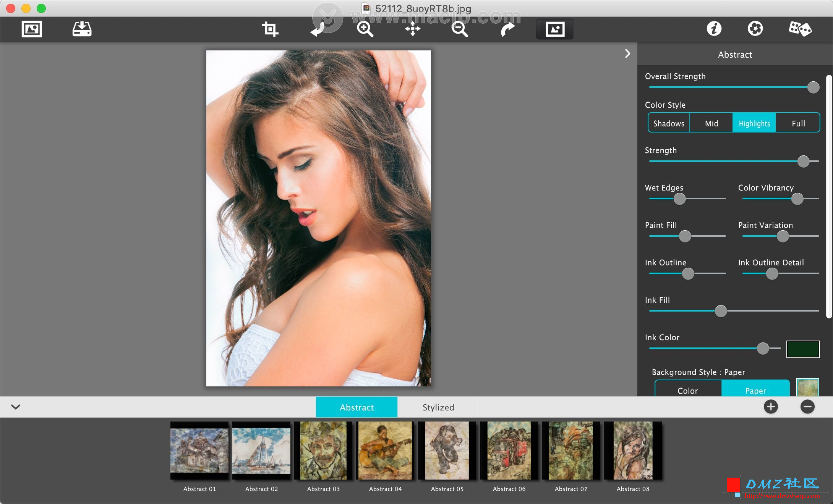Apply the Abstract 08 preset
Image resolution: width=833 pixels, height=504 pixels.
coord(633,451)
